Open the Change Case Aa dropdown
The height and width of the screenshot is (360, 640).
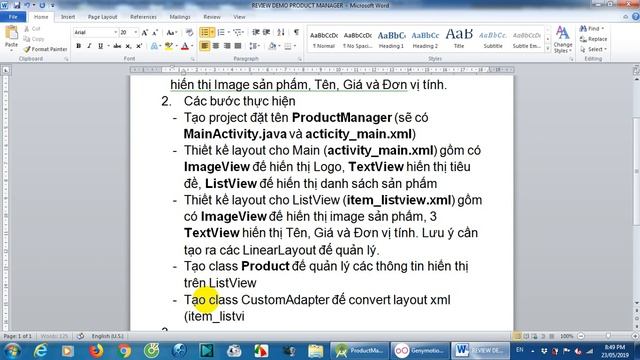tap(171, 32)
